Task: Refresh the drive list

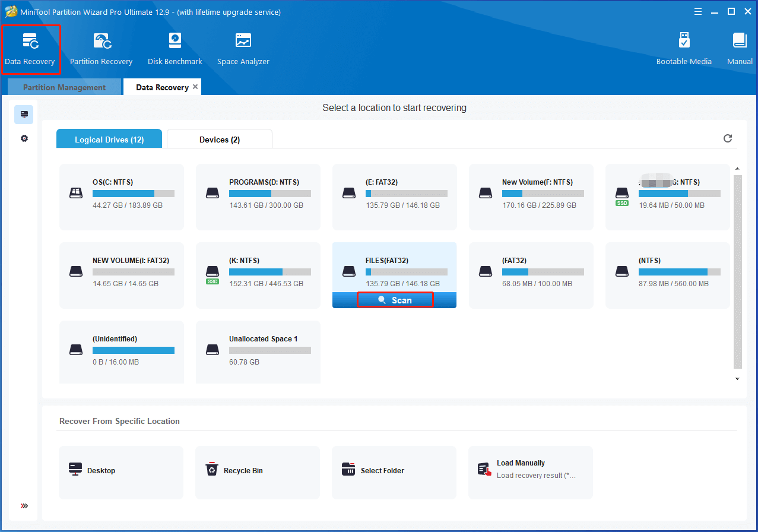Action: (x=728, y=138)
